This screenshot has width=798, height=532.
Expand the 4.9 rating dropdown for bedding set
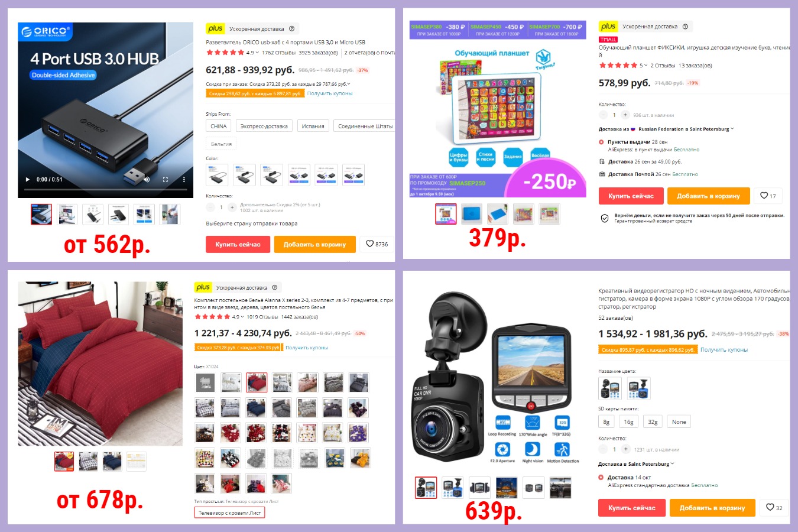point(237,316)
